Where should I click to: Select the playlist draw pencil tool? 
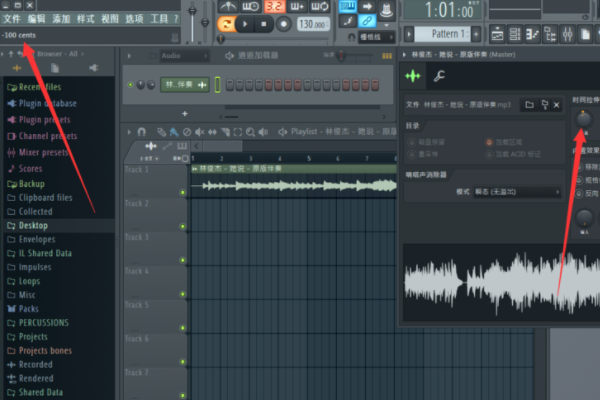(161, 132)
